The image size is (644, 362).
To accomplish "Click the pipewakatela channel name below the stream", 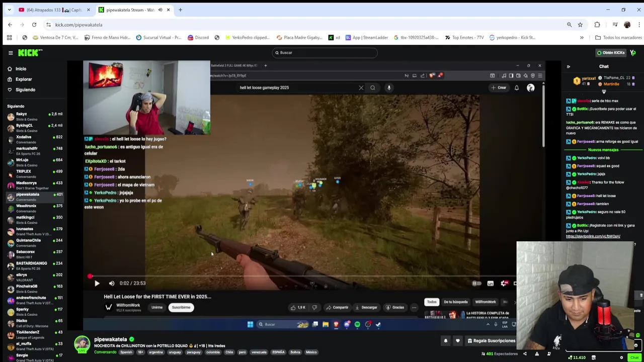I will click(x=110, y=339).
